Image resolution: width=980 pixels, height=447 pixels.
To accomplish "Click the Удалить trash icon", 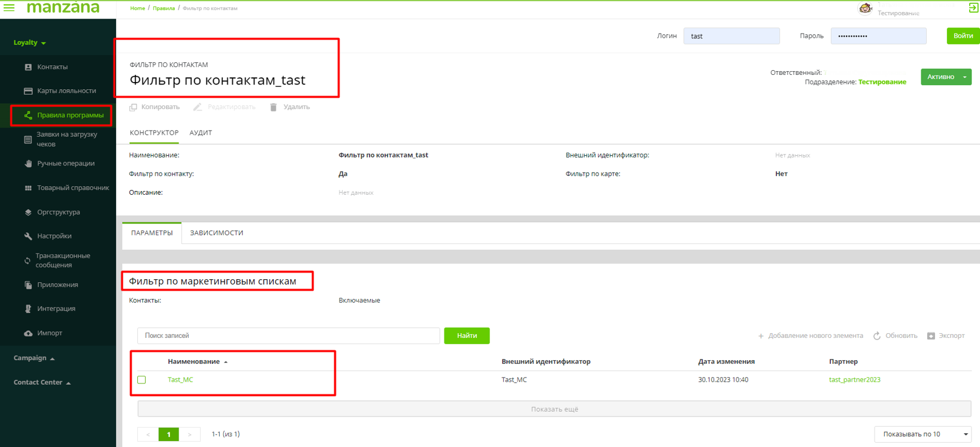I will tap(273, 107).
